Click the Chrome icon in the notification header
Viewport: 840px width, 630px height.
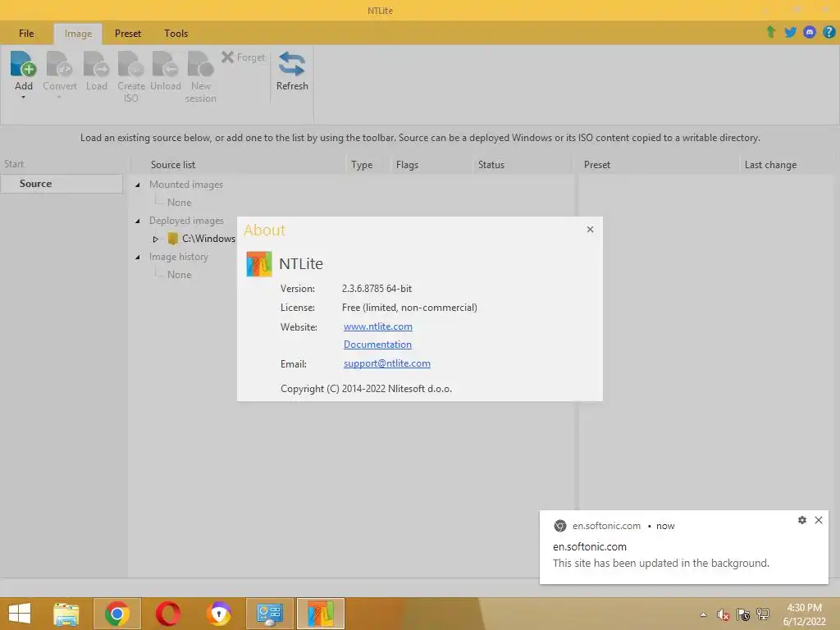point(559,526)
